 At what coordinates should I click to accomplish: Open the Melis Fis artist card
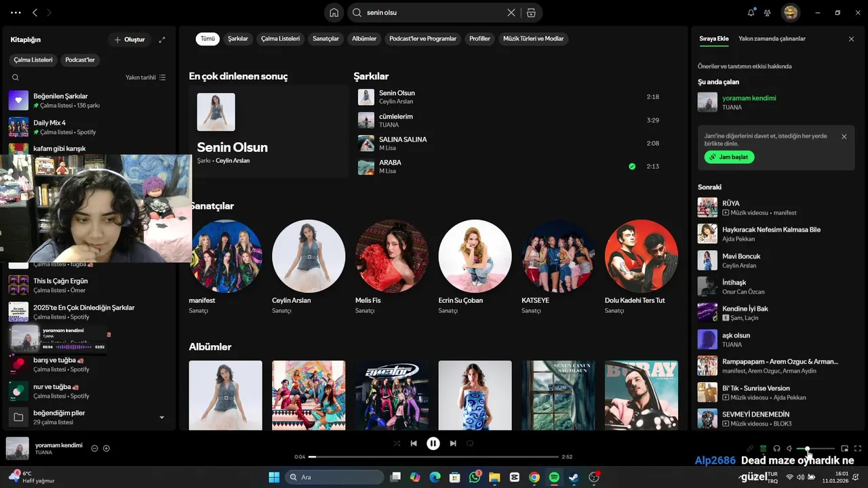pos(392,268)
